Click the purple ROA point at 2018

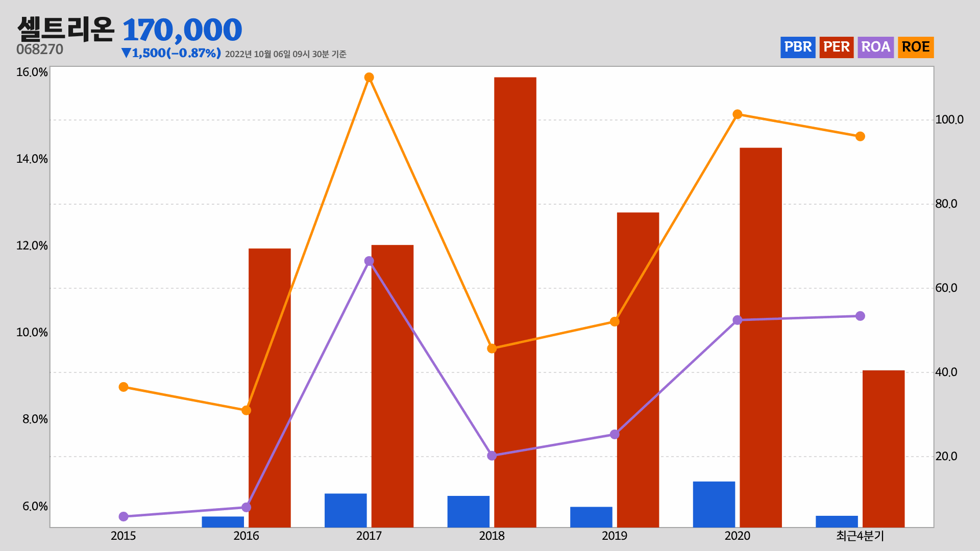coord(492,456)
